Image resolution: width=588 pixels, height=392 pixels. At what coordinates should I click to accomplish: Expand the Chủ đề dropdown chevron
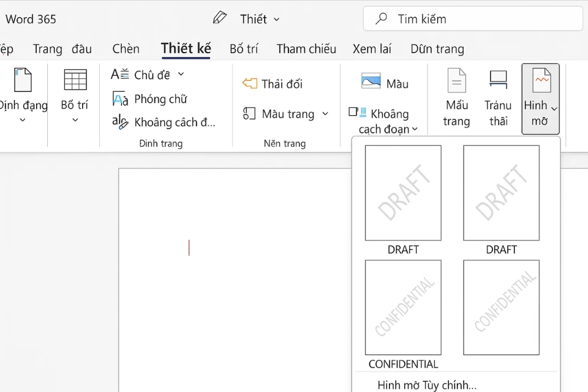click(180, 74)
